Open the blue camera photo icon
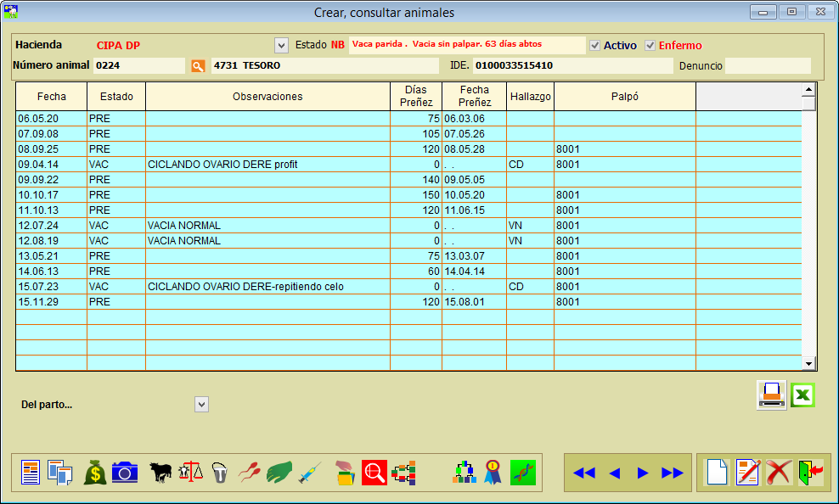This screenshot has width=839, height=504. (x=125, y=472)
